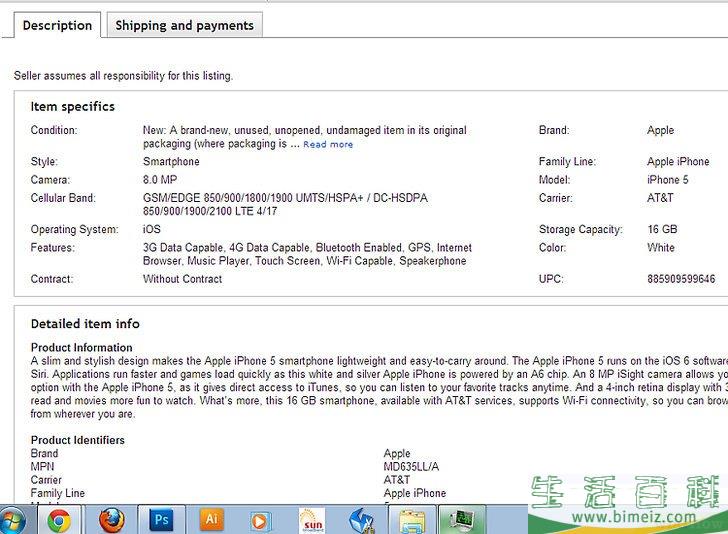Click 'Seller assumes all responsibility' text
This screenshot has height=534, width=728.
coord(123,76)
